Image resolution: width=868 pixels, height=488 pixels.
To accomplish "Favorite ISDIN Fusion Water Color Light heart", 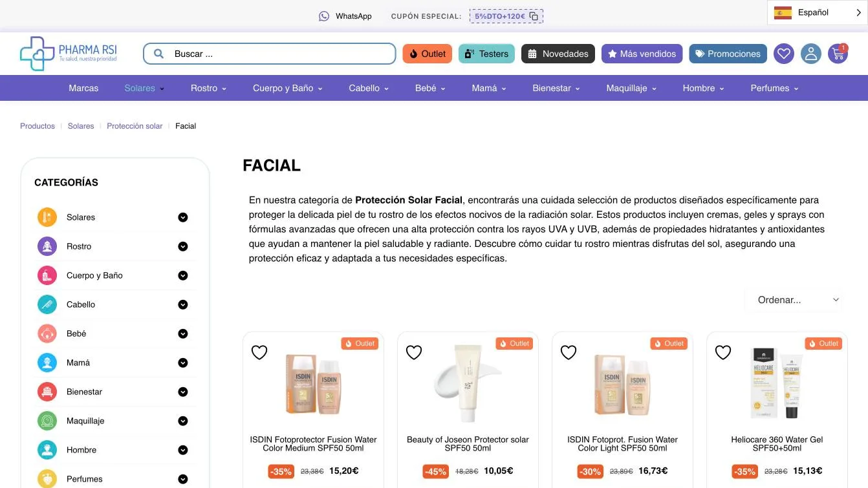I will point(569,352).
